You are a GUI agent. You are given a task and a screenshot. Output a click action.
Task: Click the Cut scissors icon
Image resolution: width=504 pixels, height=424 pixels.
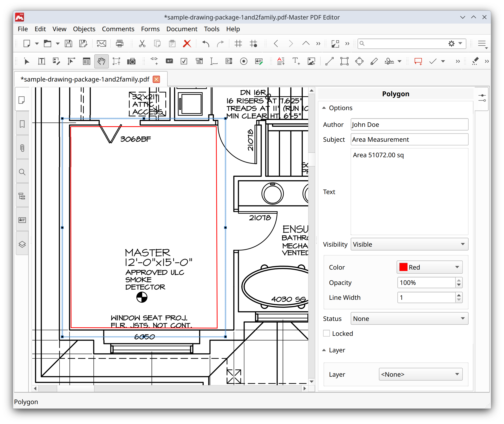click(142, 43)
